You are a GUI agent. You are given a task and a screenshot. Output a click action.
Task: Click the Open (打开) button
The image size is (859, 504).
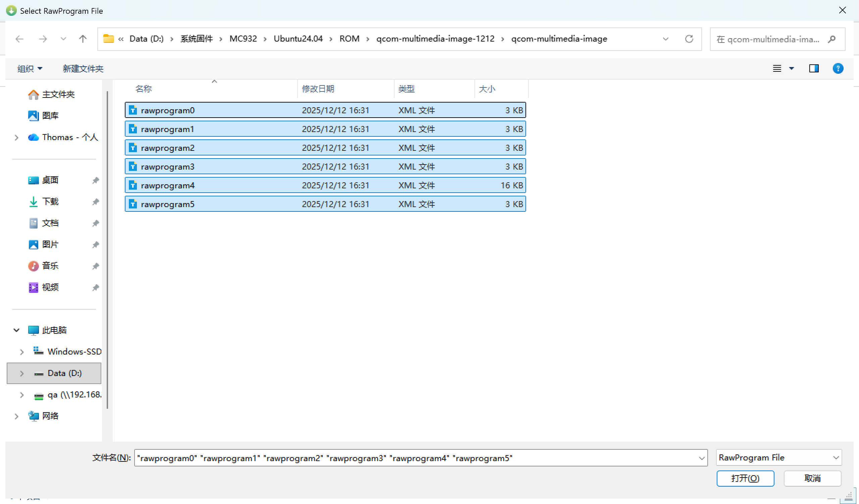tap(745, 478)
